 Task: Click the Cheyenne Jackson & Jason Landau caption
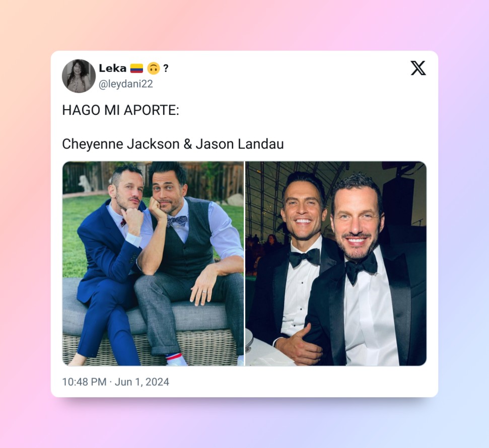pyautogui.click(x=173, y=144)
